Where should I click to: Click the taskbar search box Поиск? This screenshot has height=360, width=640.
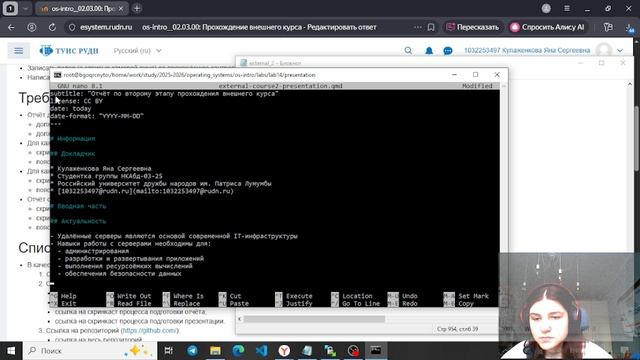pyautogui.click(x=90, y=351)
